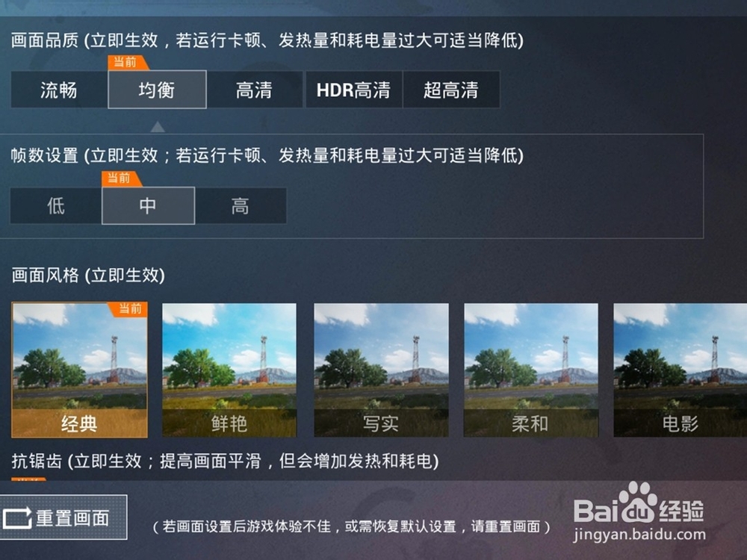Apply the 写实 picture style
The height and width of the screenshot is (560, 747).
[x=381, y=370]
